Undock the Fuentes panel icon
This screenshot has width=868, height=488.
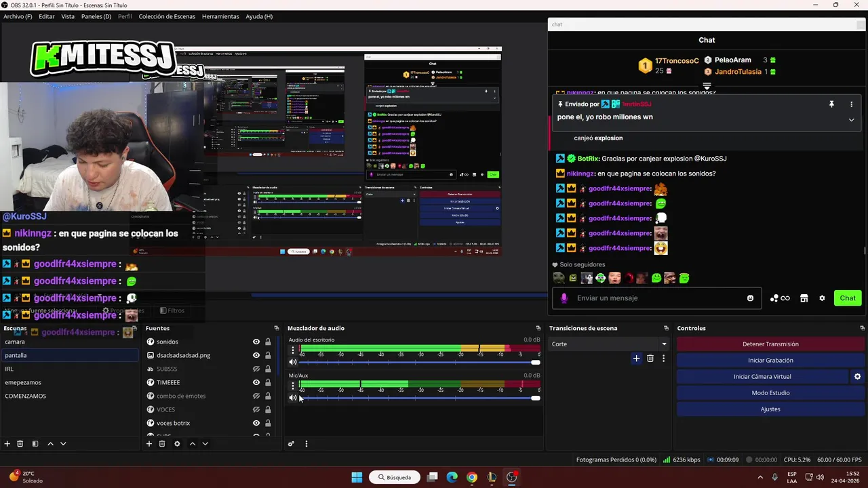[276, 328]
